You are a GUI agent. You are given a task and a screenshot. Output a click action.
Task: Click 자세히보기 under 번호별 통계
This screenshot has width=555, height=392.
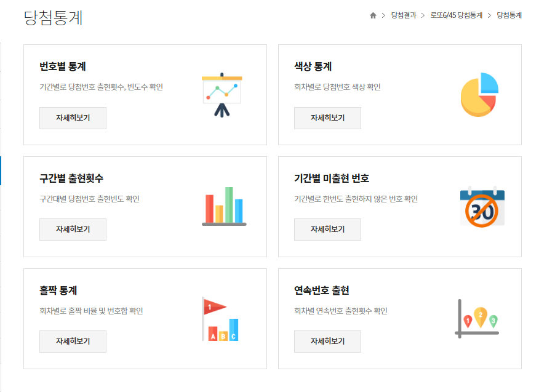click(73, 118)
